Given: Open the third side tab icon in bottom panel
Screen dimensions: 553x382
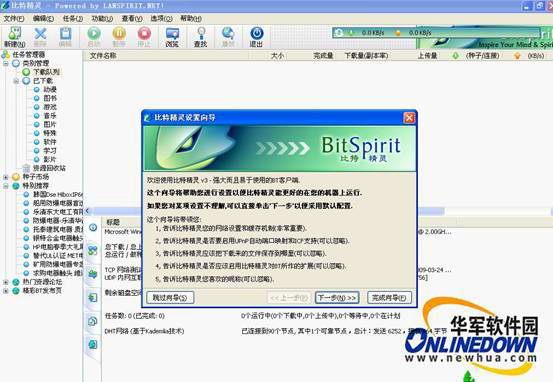Looking at the screenshot, I should (93, 274).
